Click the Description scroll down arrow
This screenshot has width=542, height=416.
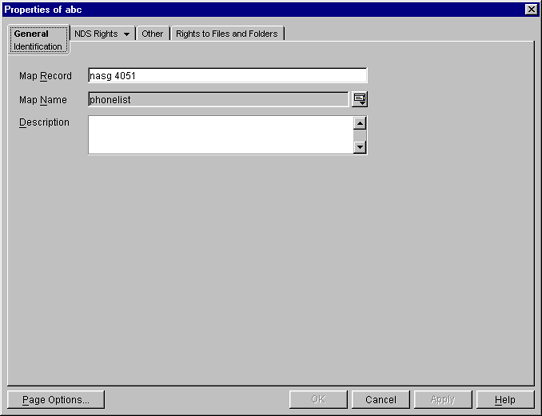(x=360, y=147)
